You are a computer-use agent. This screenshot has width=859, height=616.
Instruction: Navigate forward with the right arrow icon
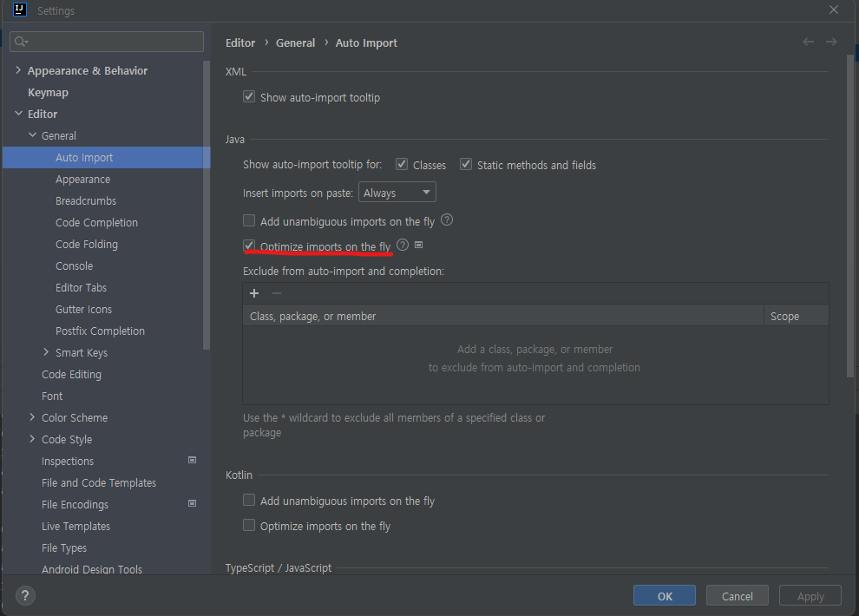click(x=831, y=42)
